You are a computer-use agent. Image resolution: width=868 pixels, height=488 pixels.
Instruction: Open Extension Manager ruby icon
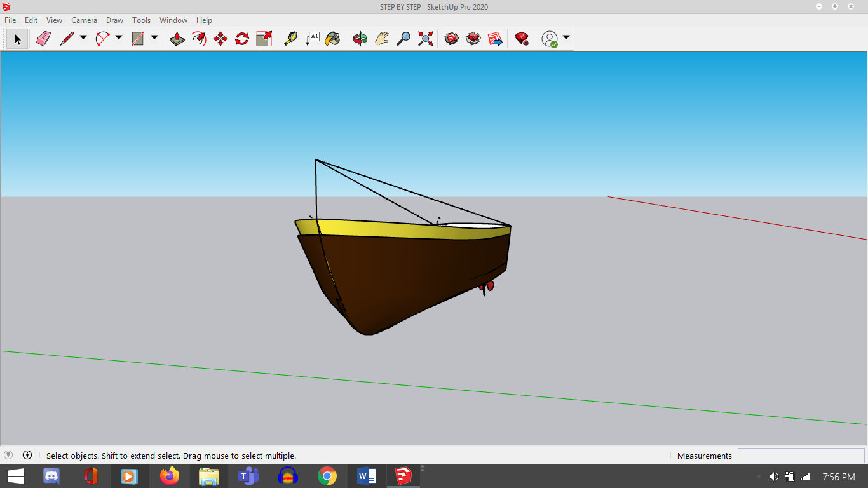point(522,39)
